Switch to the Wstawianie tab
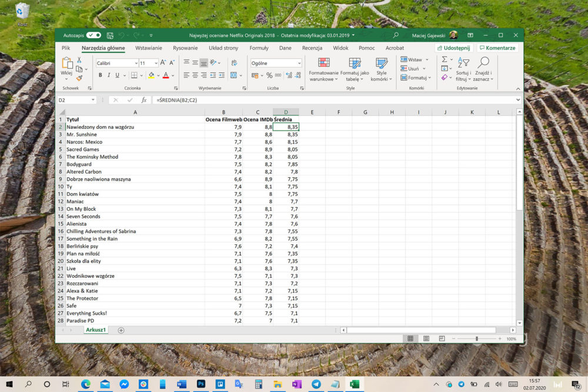588x392 pixels. click(x=149, y=48)
